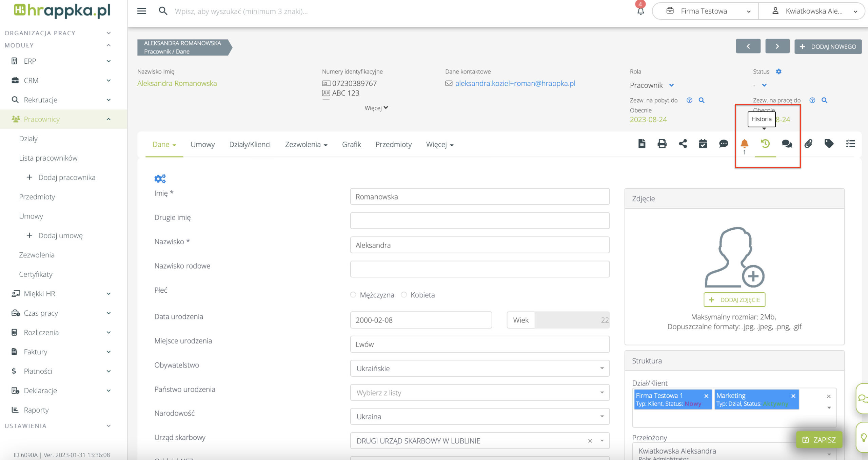Toggle the hamburger sidebar menu
Screen dimensions: 868x460
[141, 11]
